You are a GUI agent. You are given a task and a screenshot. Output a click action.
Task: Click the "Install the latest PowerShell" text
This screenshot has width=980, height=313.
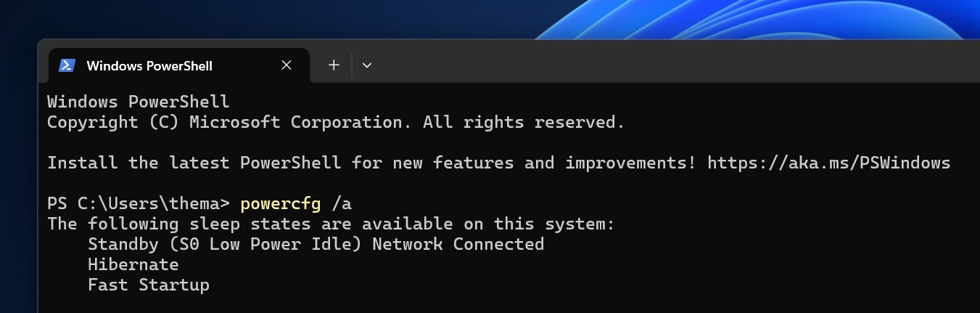(x=194, y=163)
